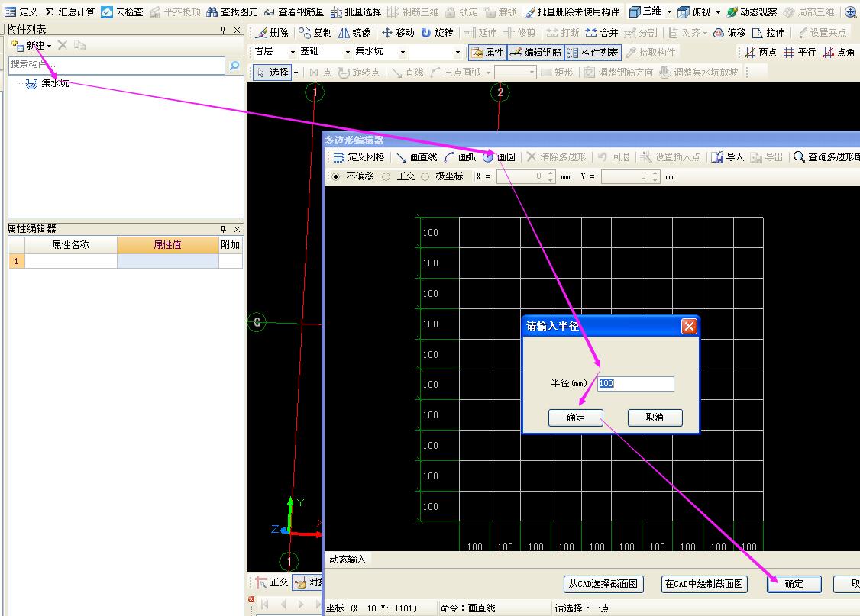This screenshot has height=616, width=860.
Task: Toggle the 构件列表 panel button
Action: 593,52
